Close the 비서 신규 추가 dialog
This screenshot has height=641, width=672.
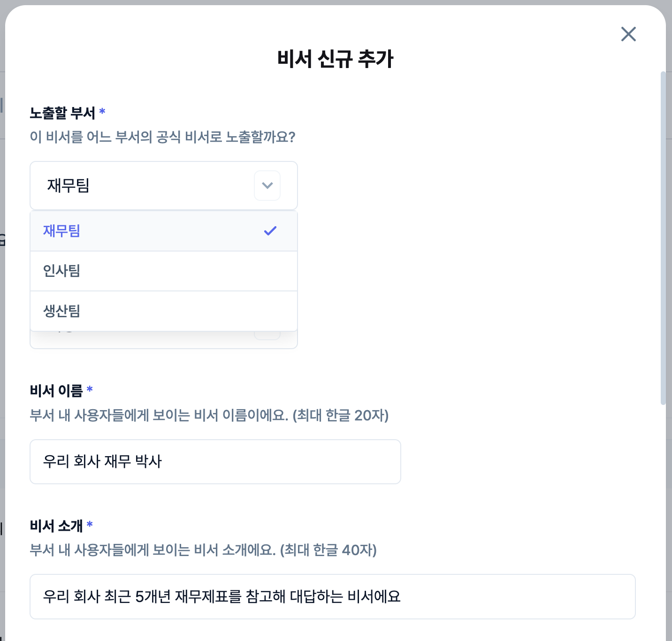click(628, 34)
